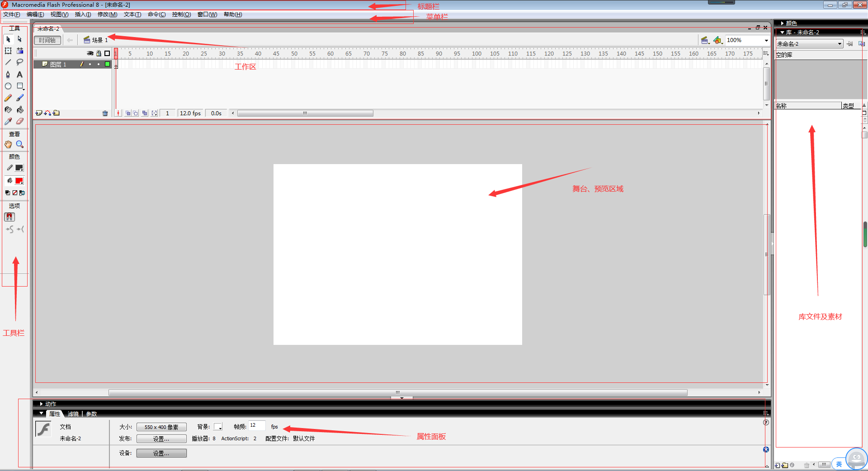Toggle lock dot for 图层 1

(x=99, y=64)
